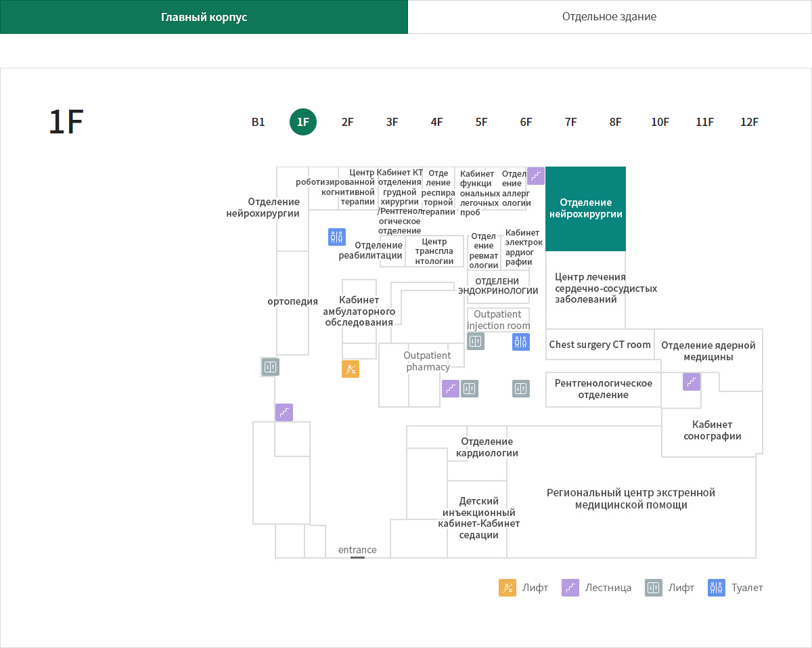Click the gray elevator icon left of Рентгенологическое отделение
The width and height of the screenshot is (812, 648).
point(520,389)
